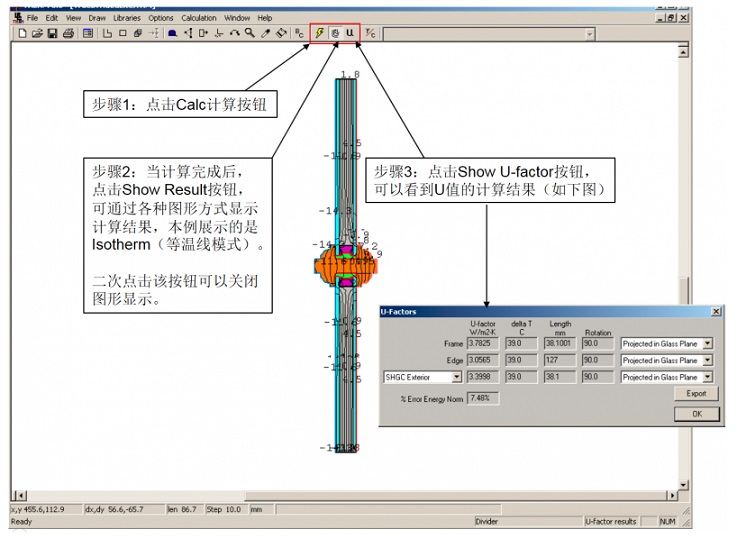Click the Print icon in toolbar
Screen dimensions: 737x539
pos(68,33)
